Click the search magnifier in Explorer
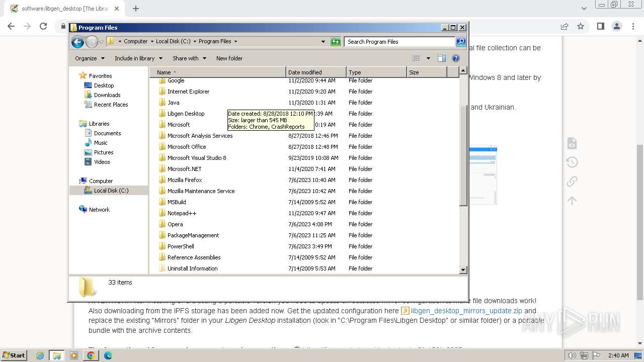Screen dimensions: 644x362 (461, 42)
